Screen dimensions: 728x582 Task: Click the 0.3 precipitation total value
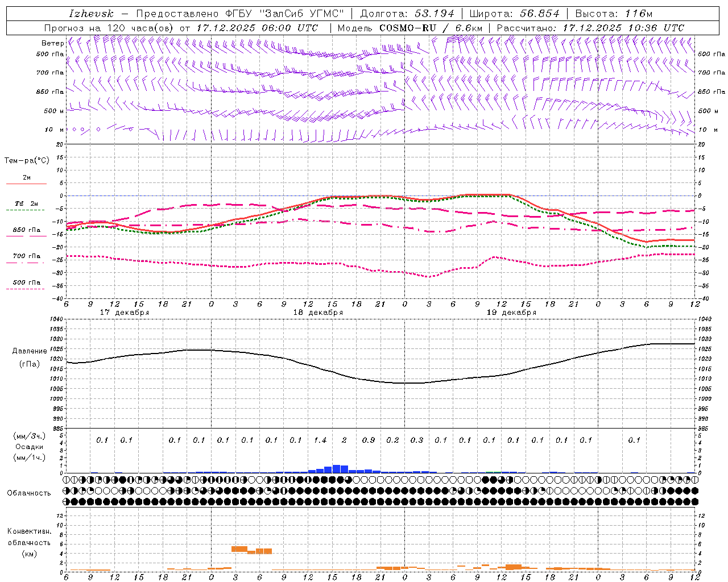417,440
